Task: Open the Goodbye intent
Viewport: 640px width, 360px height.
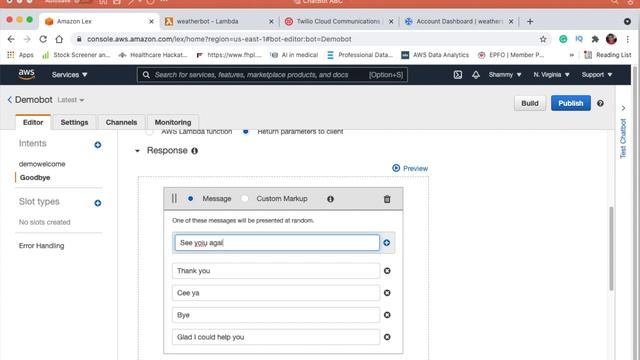Action: click(35, 178)
